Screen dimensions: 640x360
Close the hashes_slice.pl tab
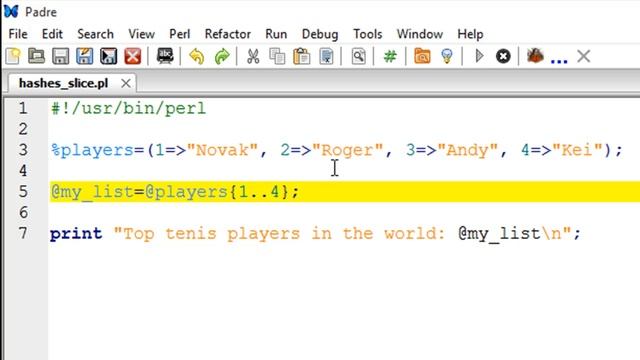[x=126, y=83]
